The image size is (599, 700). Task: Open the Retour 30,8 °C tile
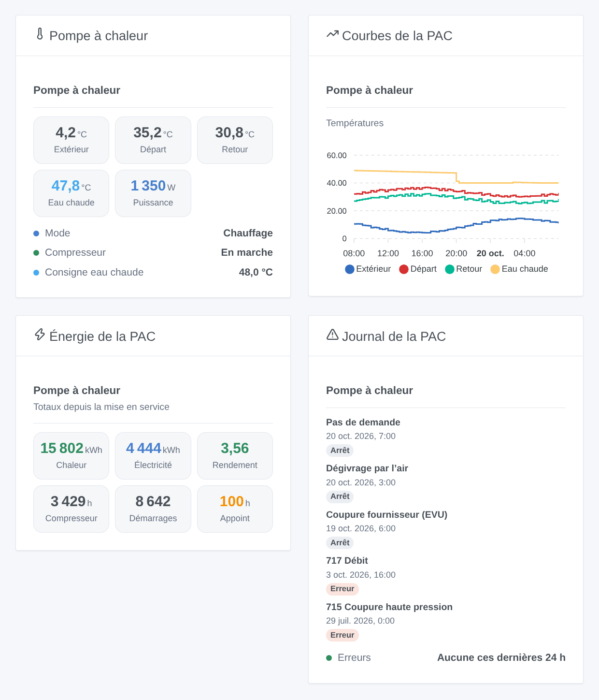click(x=235, y=140)
